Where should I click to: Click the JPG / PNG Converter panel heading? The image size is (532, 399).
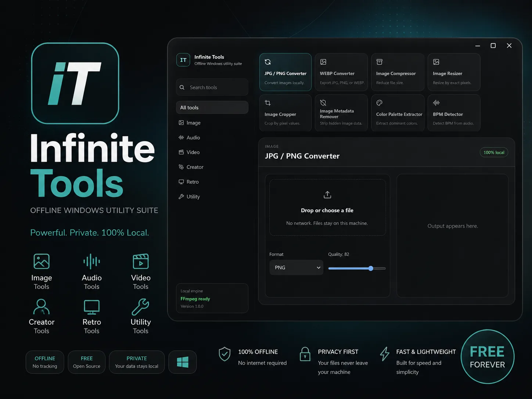tap(302, 156)
